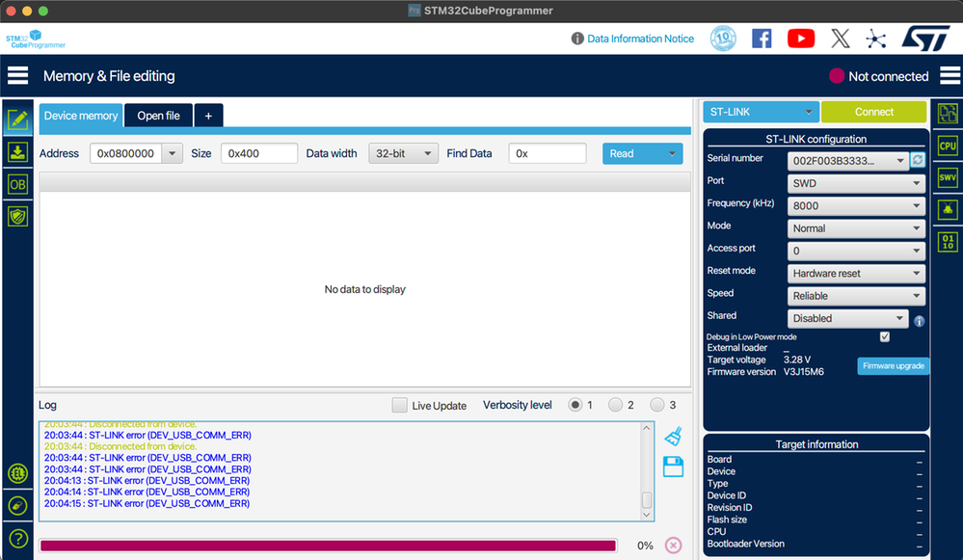Click the STM32CubeProgrammer logo
This screenshot has height=560, width=963.
pyautogui.click(x=36, y=39)
